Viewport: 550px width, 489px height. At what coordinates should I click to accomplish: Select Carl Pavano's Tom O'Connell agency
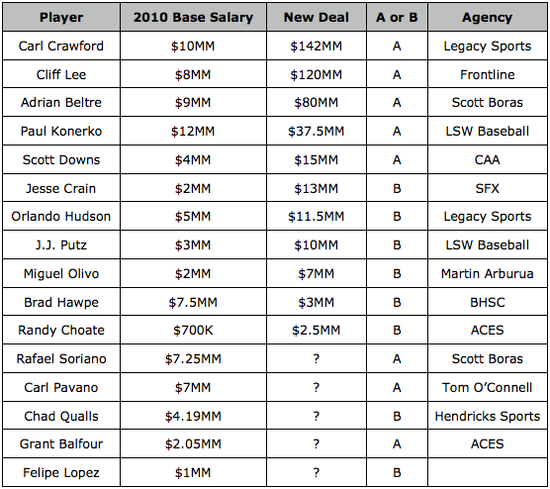[x=487, y=388]
